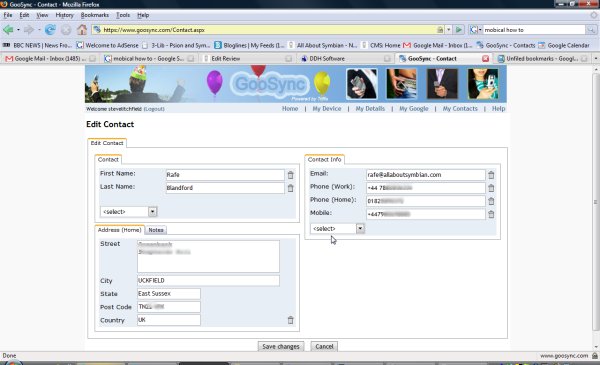Delete the Last Name field with trash icon
Screen dimensions: 600x365
[x=290, y=188]
